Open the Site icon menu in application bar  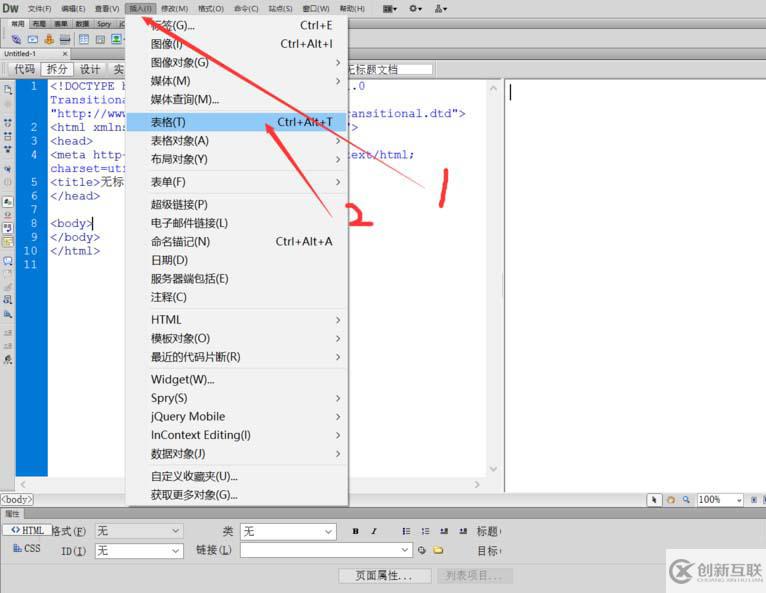(441, 8)
